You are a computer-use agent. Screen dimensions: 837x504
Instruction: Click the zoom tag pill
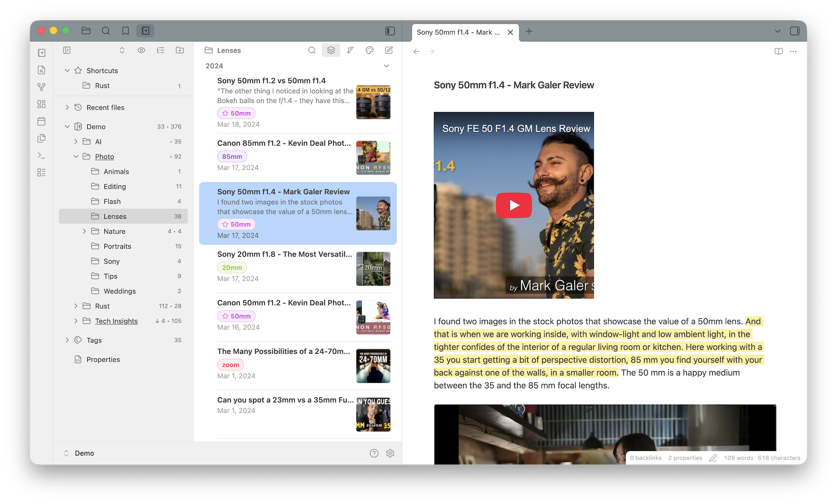(x=230, y=365)
